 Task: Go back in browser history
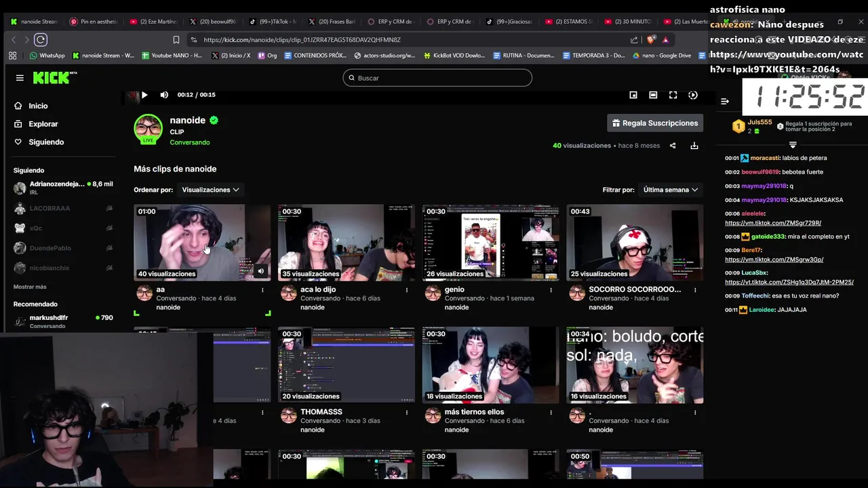tap(13, 40)
